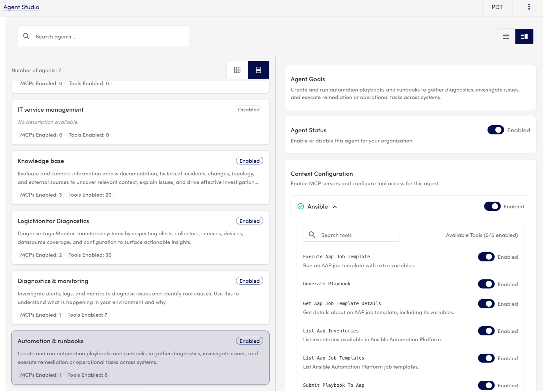This screenshot has width=543, height=392.
Task: Collapse the Ansible section chevron
Action: 335,207
